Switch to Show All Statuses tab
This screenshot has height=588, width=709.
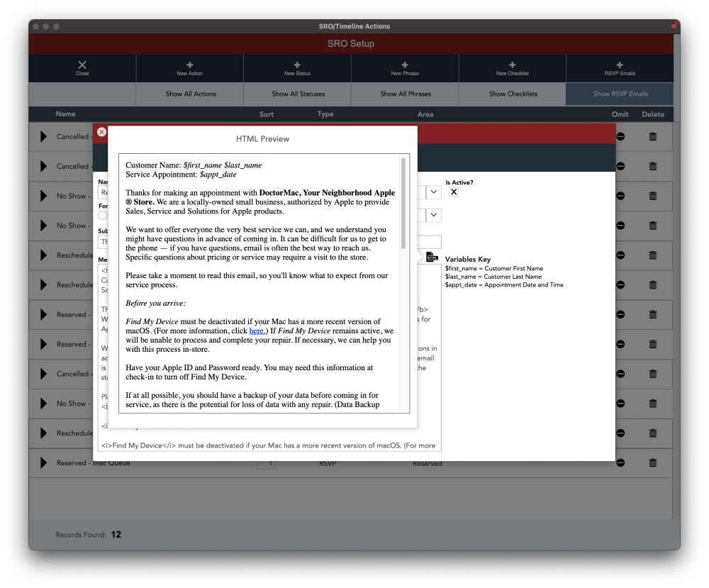coord(298,94)
